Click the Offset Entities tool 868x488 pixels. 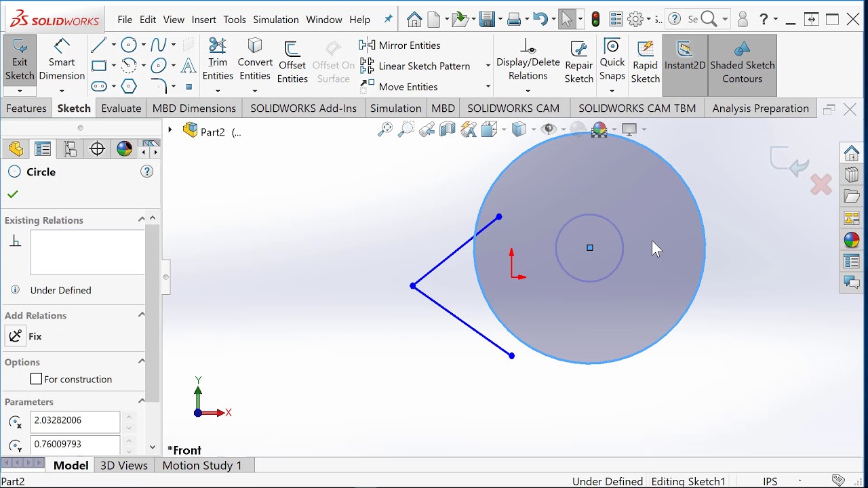(292, 62)
